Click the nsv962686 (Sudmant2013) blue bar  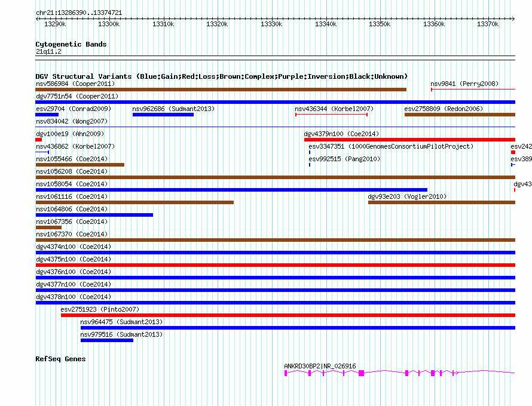click(163, 115)
